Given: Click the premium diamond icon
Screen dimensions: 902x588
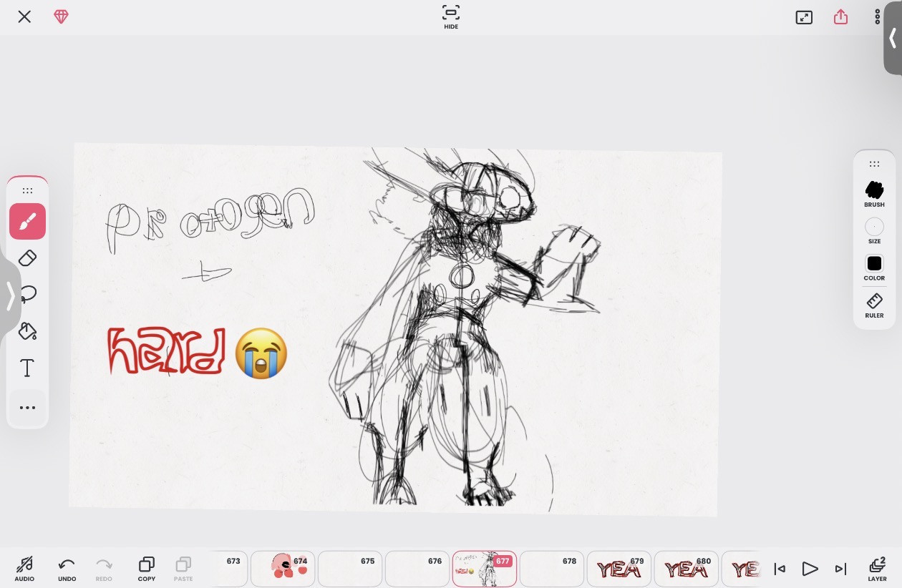Looking at the screenshot, I should coord(62,17).
